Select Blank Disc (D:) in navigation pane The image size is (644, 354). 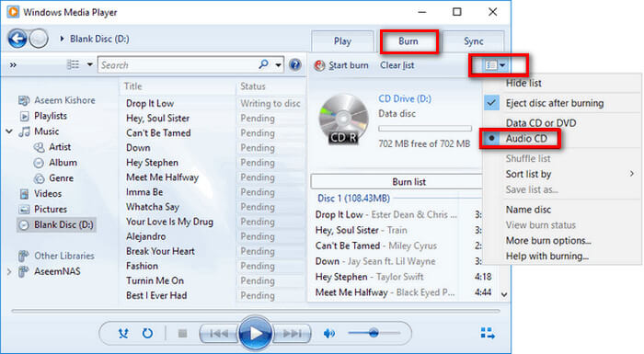click(x=57, y=224)
